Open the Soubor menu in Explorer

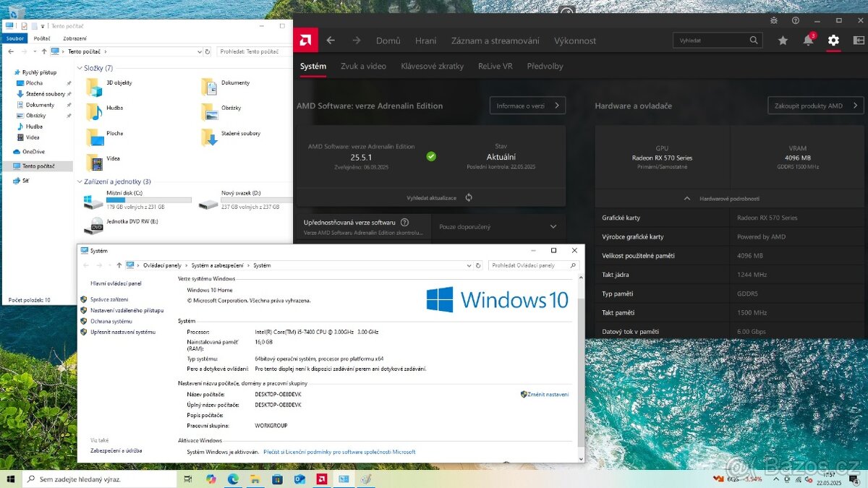point(14,38)
